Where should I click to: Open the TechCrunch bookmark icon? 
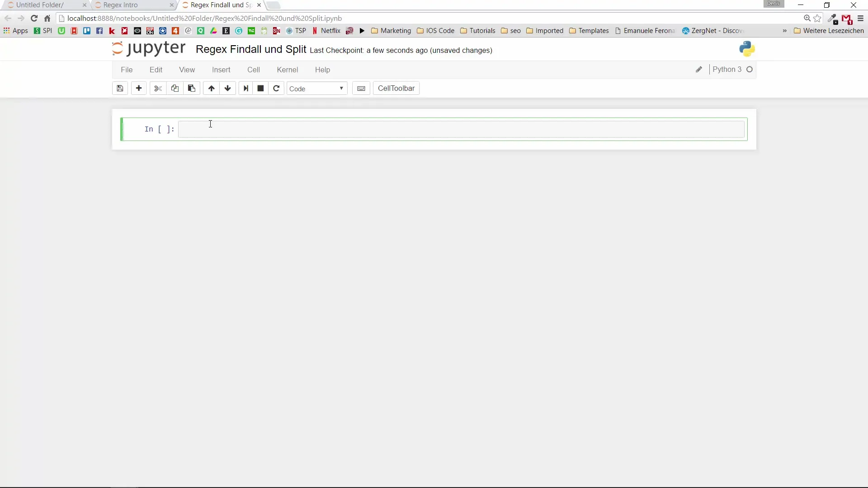(x=251, y=31)
